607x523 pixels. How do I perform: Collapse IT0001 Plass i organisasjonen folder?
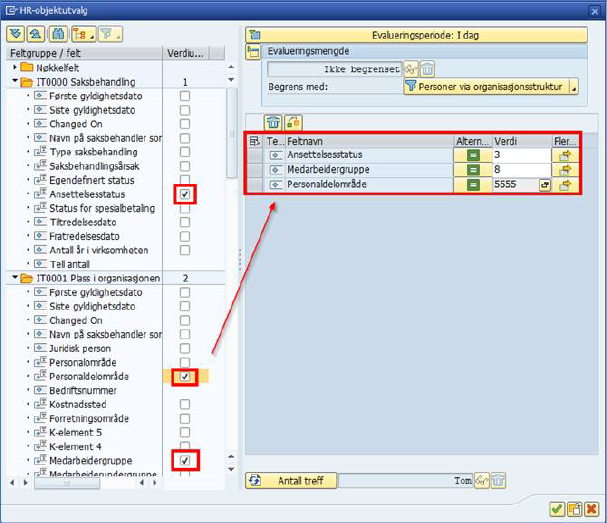pos(15,278)
